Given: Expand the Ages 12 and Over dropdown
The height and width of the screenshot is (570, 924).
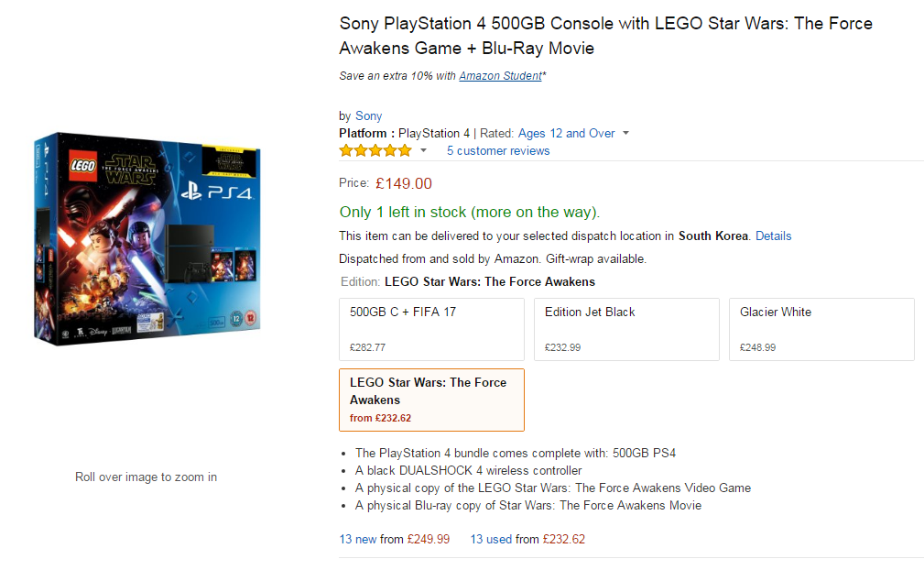Looking at the screenshot, I should pyautogui.click(x=625, y=134).
